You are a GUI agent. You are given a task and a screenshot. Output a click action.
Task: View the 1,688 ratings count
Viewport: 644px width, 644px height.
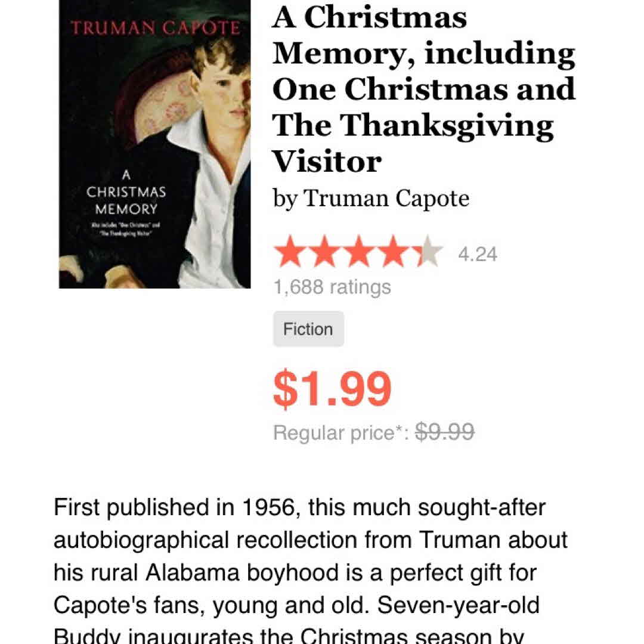(332, 287)
